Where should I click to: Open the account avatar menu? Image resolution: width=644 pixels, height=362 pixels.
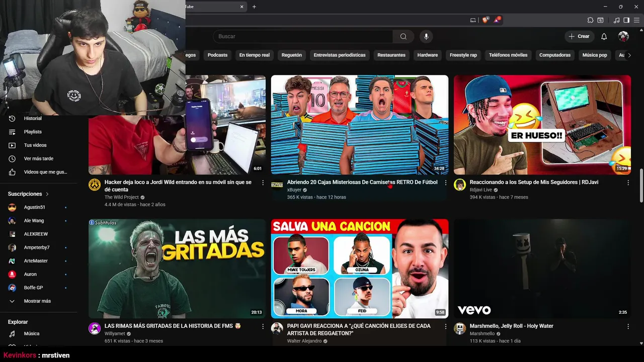pyautogui.click(x=623, y=36)
